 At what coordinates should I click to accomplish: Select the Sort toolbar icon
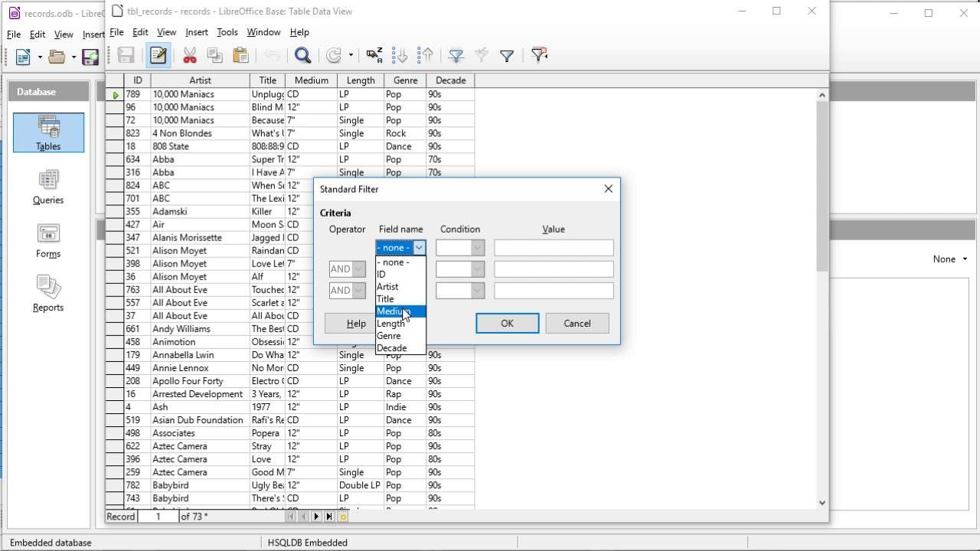click(x=374, y=54)
